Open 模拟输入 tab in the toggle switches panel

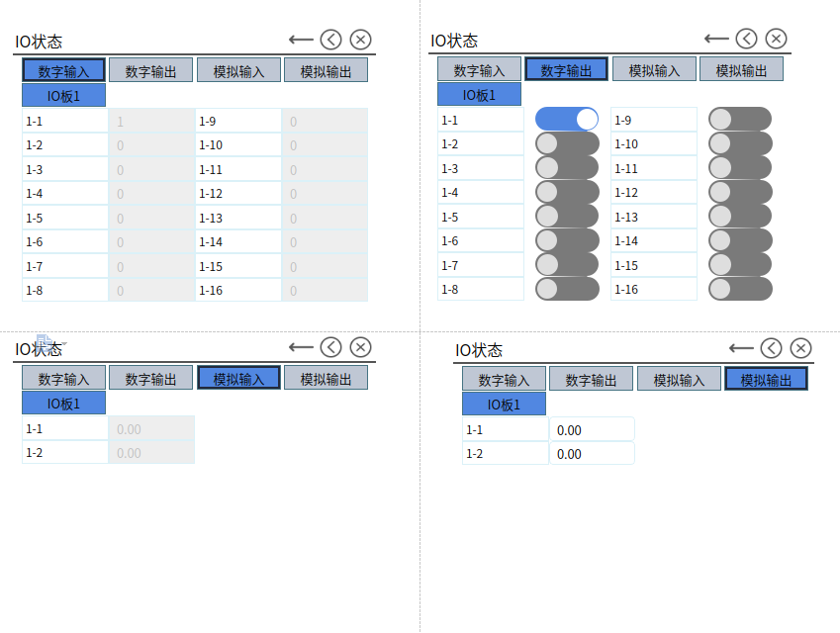654,70
